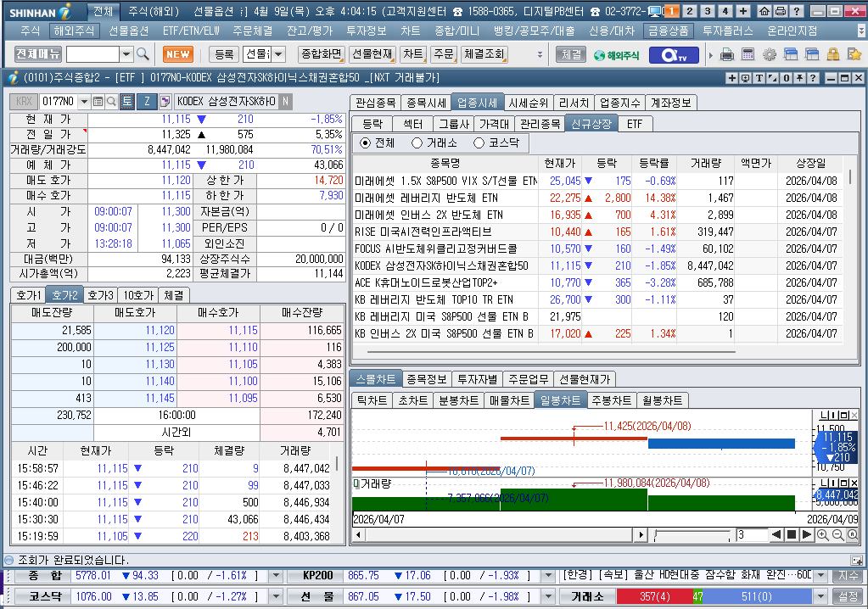Screen dimensions: 868x609
Task: Click the 전체메뉴 button
Action: [x=37, y=54]
